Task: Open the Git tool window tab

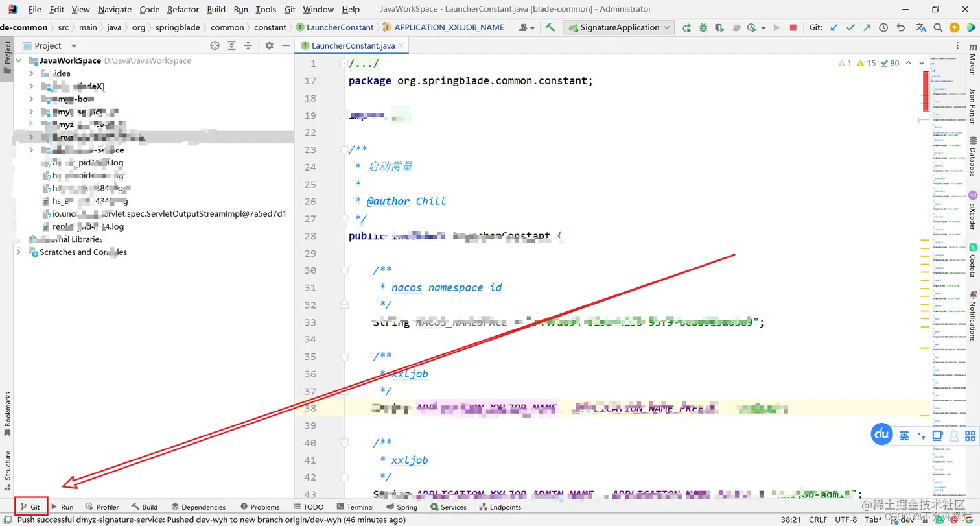Action: pos(30,507)
